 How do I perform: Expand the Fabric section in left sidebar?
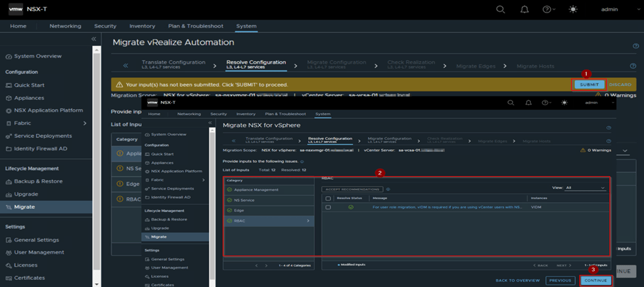point(84,123)
